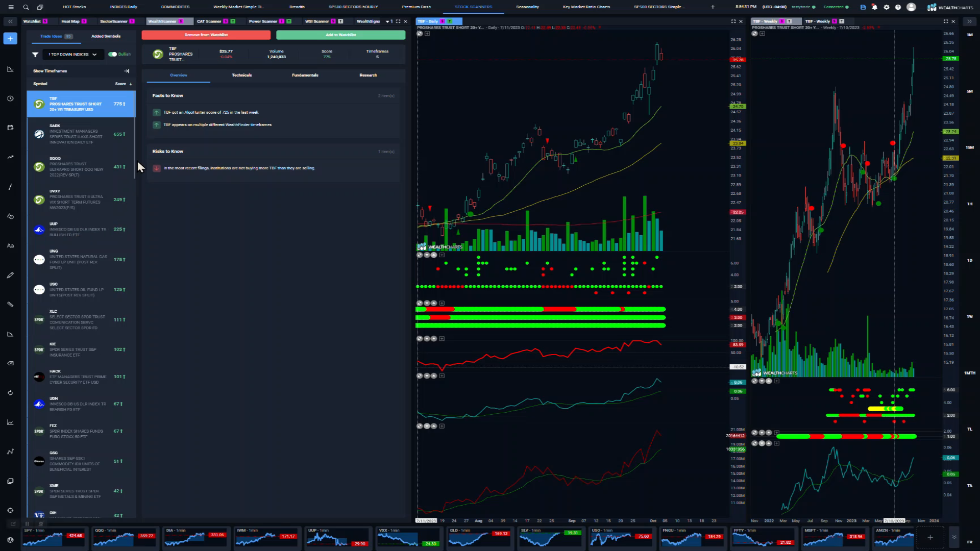The image size is (980, 551).
Task: Click the trade ideas list scrollbar
Action: pyautogui.click(x=135, y=135)
